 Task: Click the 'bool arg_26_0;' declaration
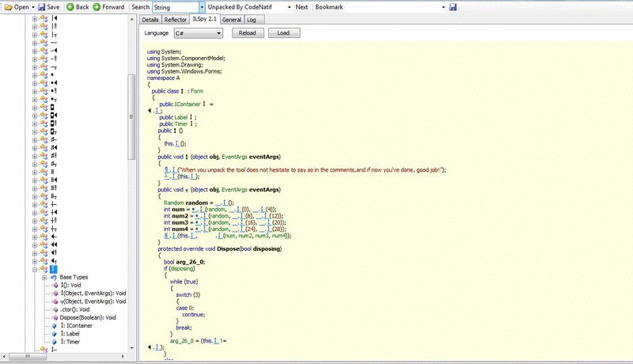[x=184, y=262]
